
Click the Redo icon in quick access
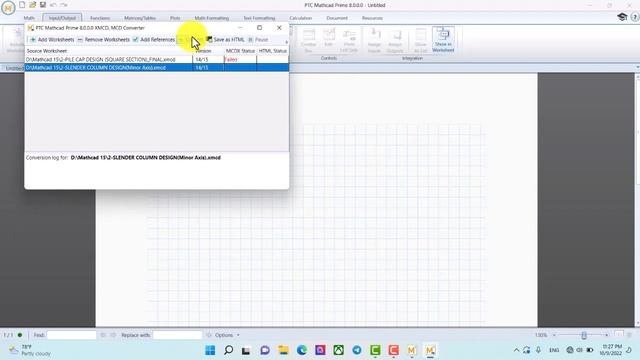point(64,5)
